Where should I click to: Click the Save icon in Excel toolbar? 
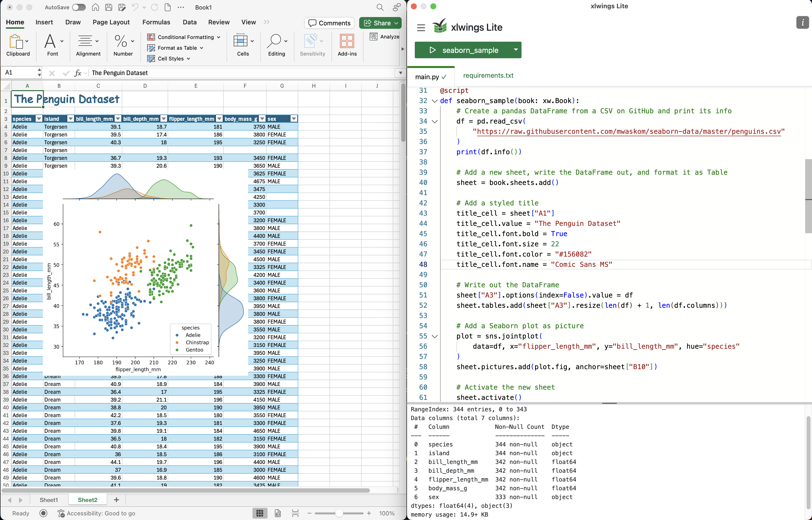(109, 7)
